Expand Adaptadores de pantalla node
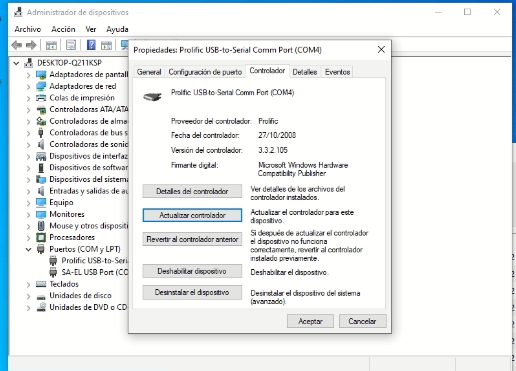The image size is (516, 371). pos(29,75)
